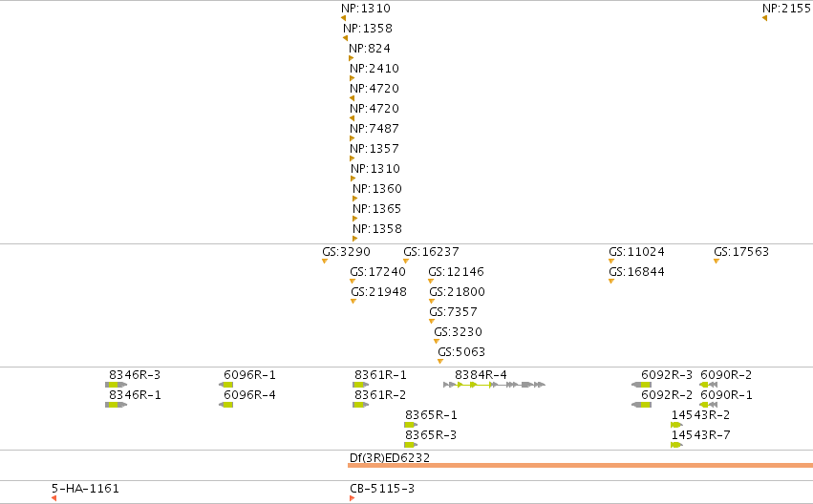Select the NP:1357 insertion marker
Viewport: 813px width, 504px height.
[x=353, y=159]
